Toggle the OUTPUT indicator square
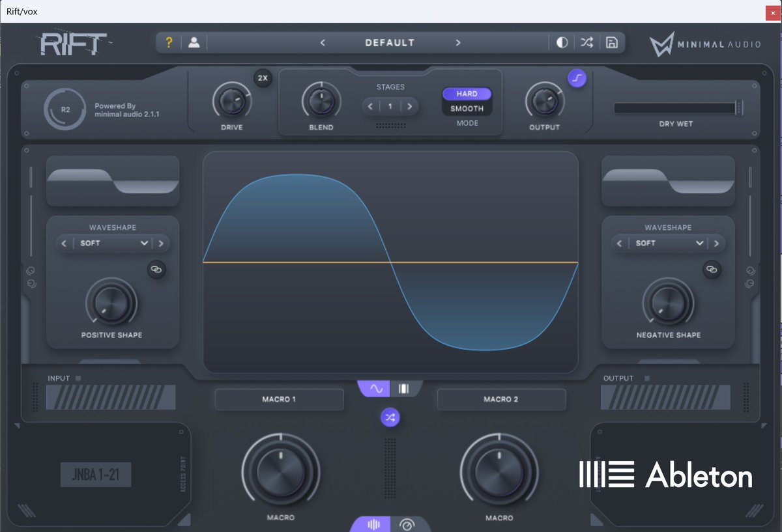This screenshot has width=782, height=532. (646, 378)
